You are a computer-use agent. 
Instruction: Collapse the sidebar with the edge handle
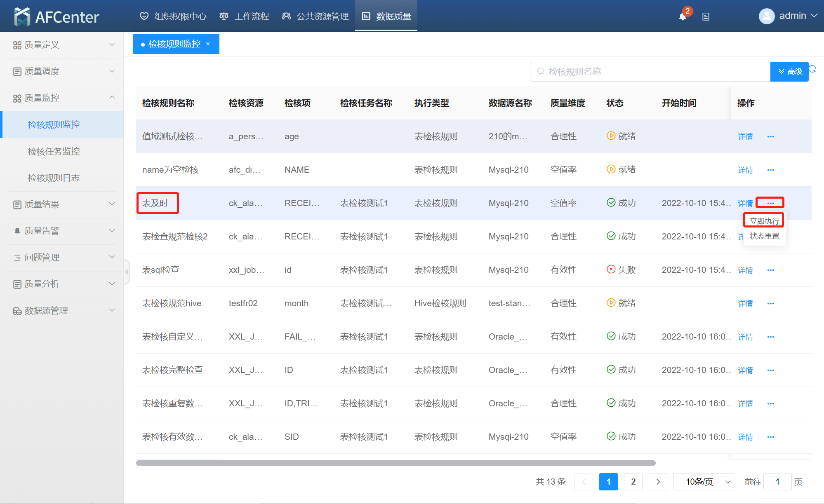pyautogui.click(x=127, y=272)
